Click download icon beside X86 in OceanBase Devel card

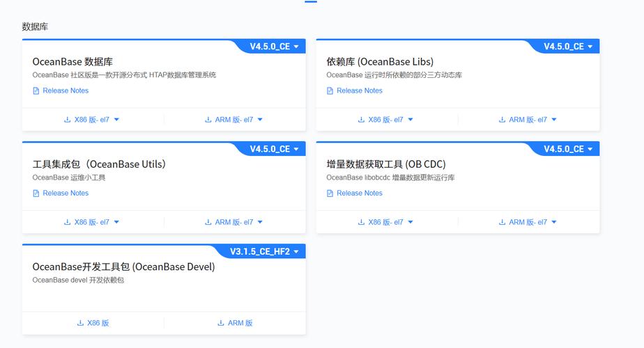click(80, 323)
